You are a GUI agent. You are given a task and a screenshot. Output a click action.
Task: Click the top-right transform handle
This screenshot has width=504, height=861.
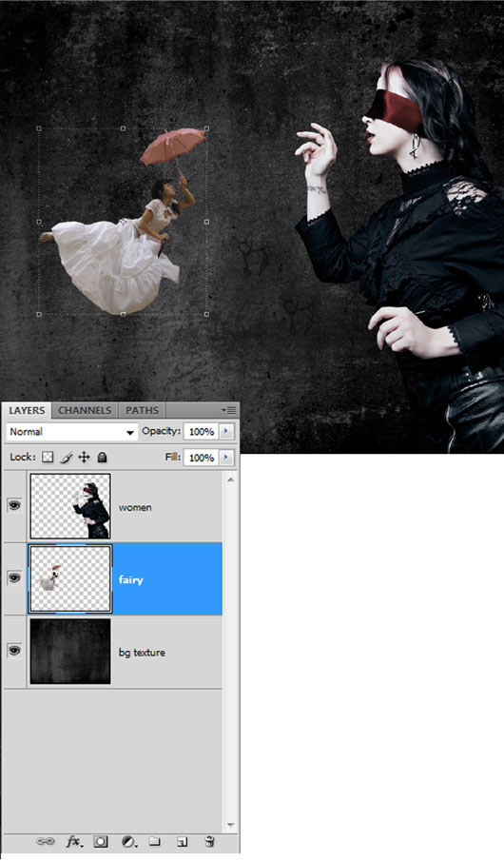(206, 128)
